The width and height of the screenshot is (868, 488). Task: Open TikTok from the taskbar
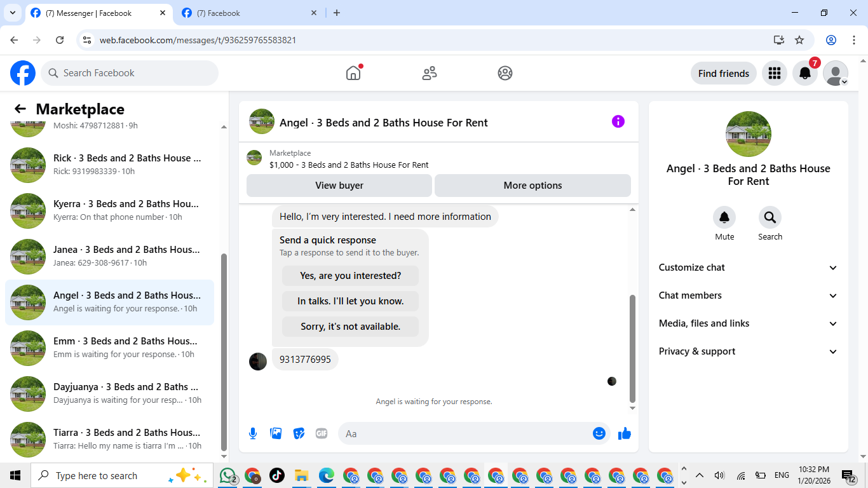pos(277,475)
